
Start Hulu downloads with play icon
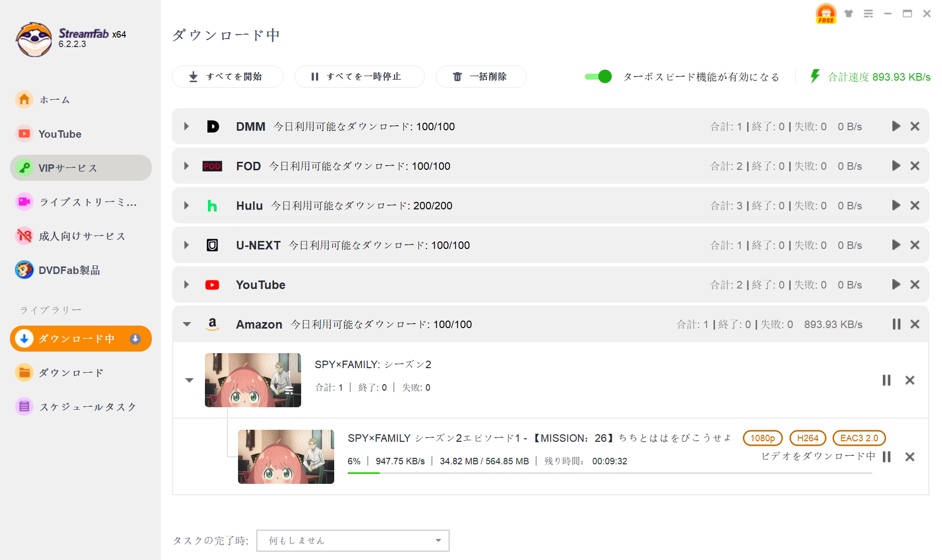coord(896,205)
